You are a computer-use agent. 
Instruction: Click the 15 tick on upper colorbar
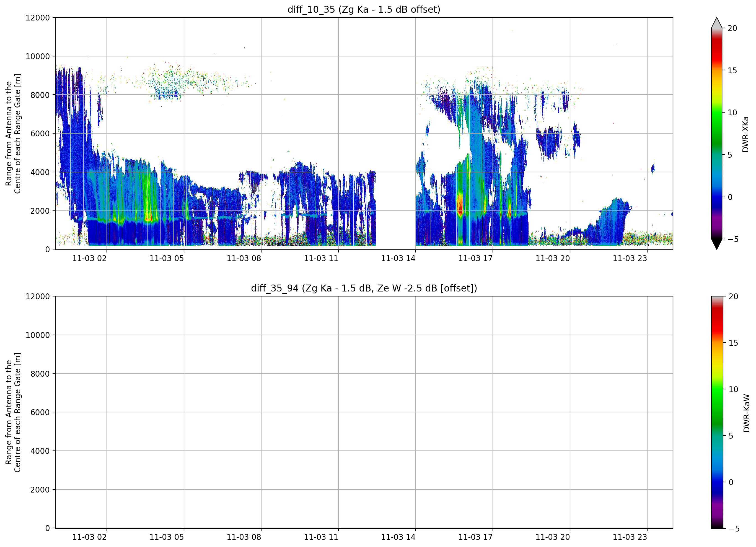[x=732, y=71]
